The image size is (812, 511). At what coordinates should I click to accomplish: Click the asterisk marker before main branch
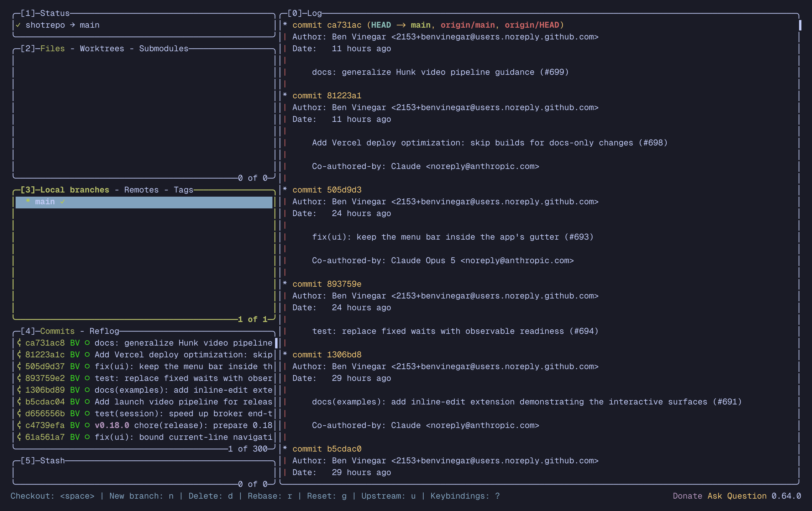click(x=28, y=202)
